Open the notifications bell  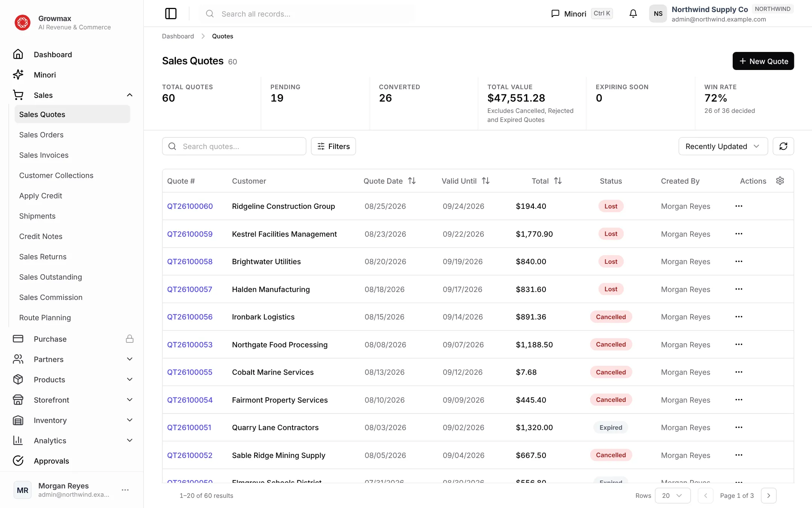tap(633, 14)
